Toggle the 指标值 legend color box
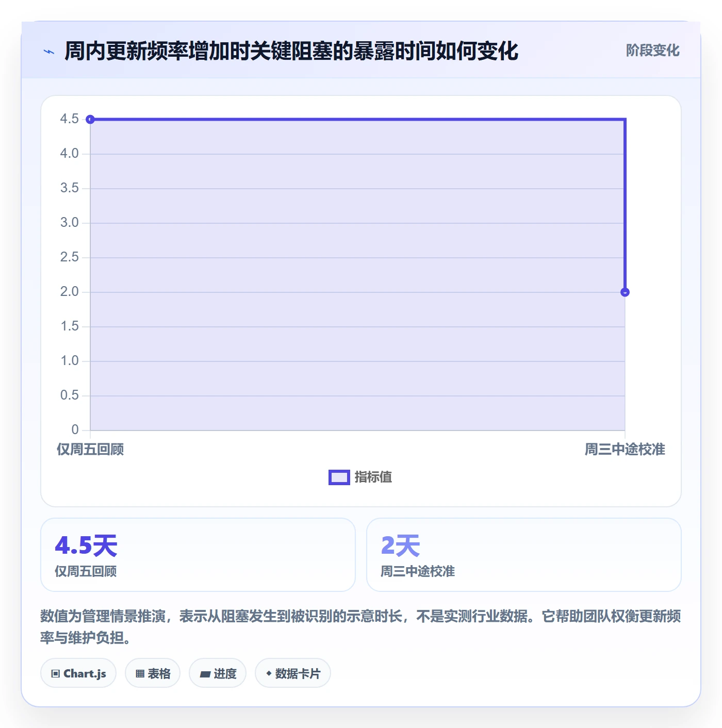Image resolution: width=722 pixels, height=728 pixels. pyautogui.click(x=339, y=477)
